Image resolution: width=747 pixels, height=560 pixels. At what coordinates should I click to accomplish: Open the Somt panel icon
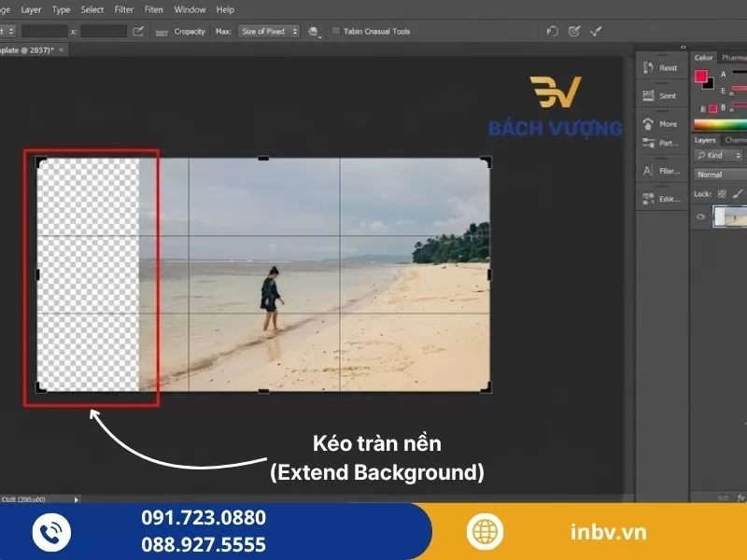click(648, 96)
